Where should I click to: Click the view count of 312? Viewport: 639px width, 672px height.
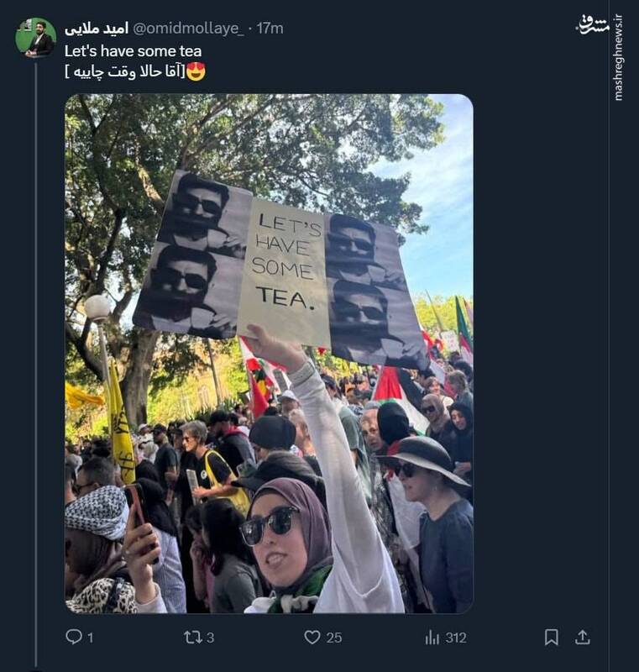455,638
